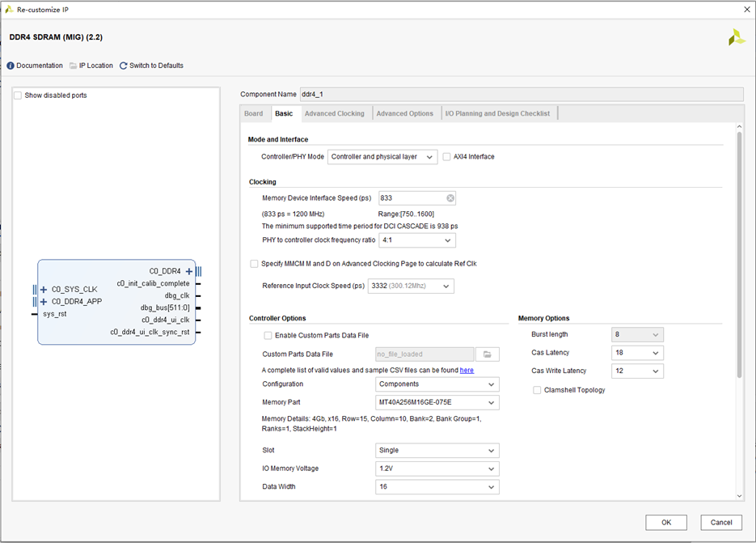
Task: Expand the C0_DDR4 interface plus icon
Action: (189, 271)
